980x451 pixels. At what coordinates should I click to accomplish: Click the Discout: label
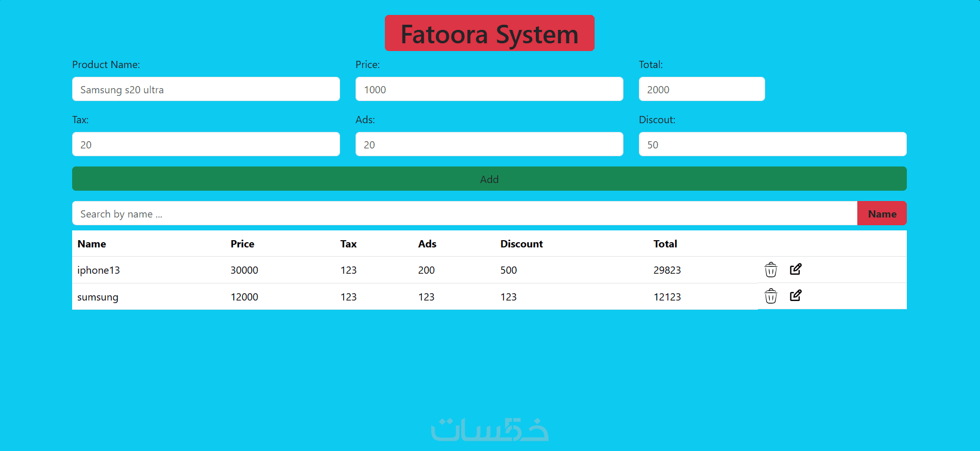pyautogui.click(x=657, y=120)
